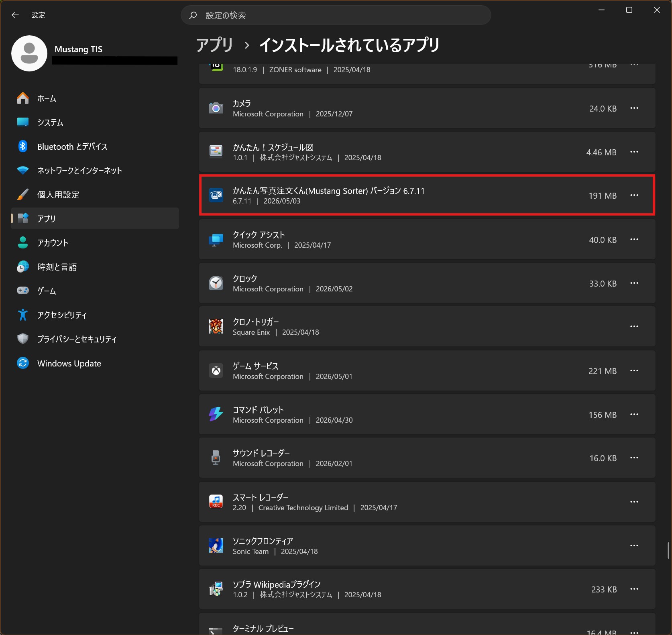Viewport: 672px width, 635px height.
Task: Click the かんたん写真注文くん app icon
Action: coord(216,195)
